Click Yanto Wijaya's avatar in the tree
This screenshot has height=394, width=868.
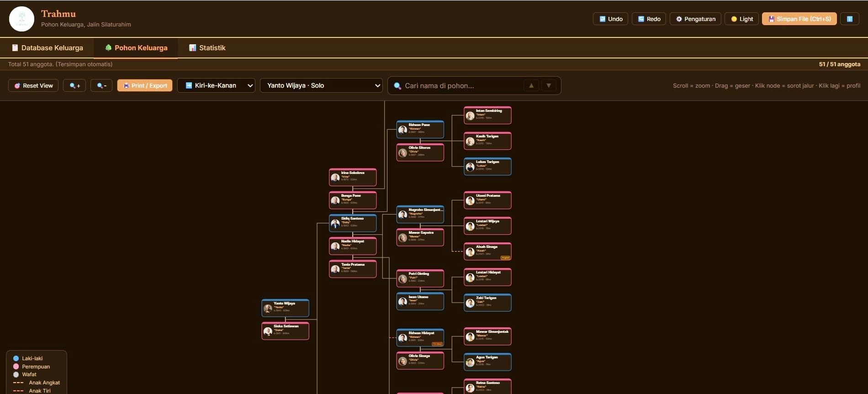click(268, 309)
